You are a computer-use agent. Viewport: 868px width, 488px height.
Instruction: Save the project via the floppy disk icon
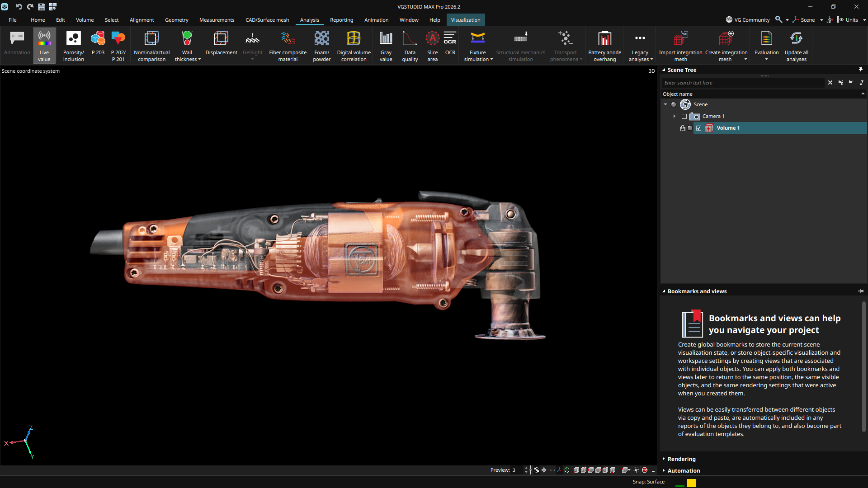coord(42,7)
